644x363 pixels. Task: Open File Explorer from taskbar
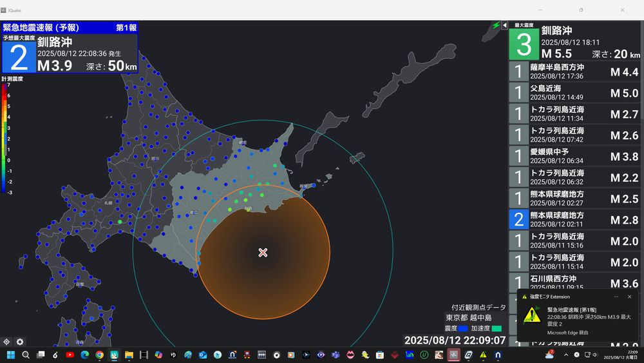pos(129,355)
